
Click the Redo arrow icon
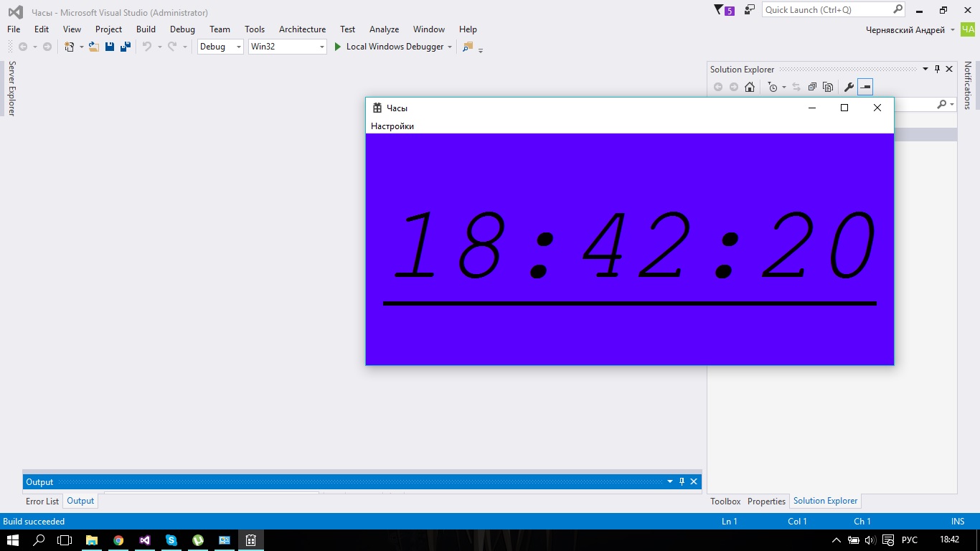pyautogui.click(x=172, y=47)
